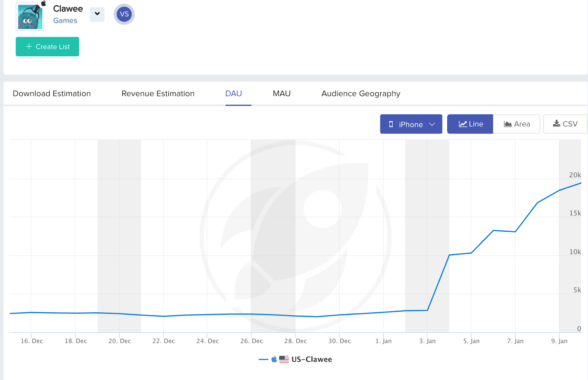Click the 28. Dec axis label
The image size is (588, 380).
[x=295, y=341]
